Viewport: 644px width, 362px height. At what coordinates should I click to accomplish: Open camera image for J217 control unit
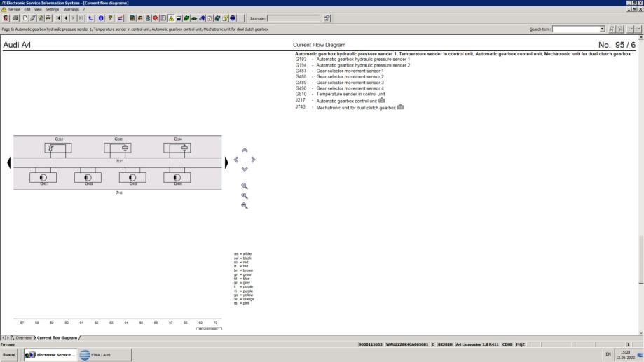pos(381,100)
